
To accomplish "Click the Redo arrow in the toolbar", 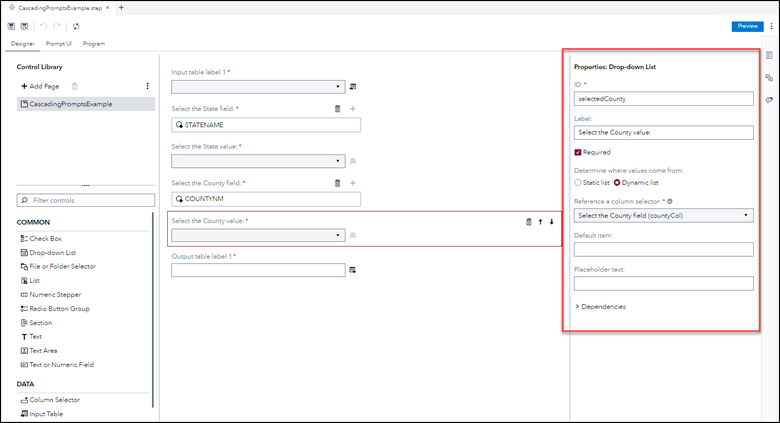I will (57, 26).
